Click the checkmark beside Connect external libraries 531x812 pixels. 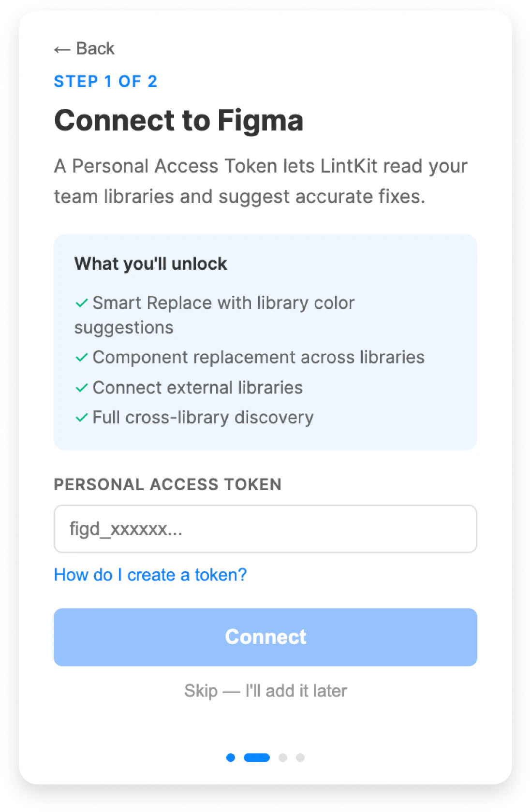(81, 388)
